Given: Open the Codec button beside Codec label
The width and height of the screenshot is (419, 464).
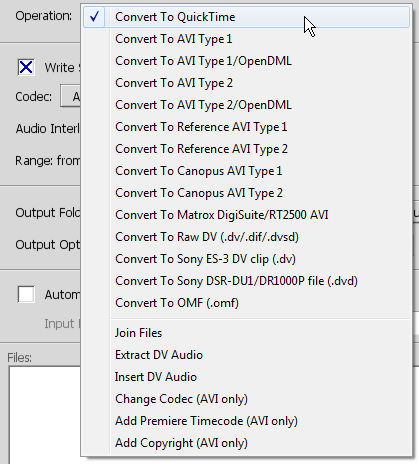Looking at the screenshot, I should pos(70,96).
